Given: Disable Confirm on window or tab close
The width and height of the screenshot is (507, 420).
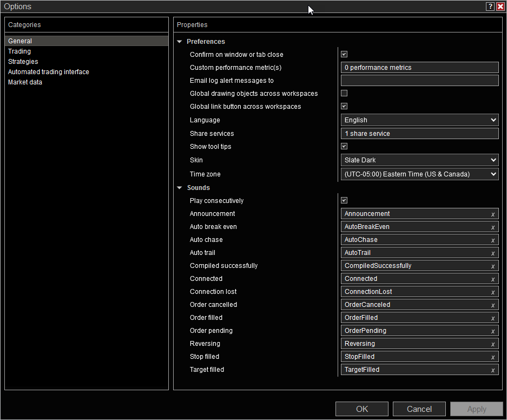Looking at the screenshot, I should point(344,54).
